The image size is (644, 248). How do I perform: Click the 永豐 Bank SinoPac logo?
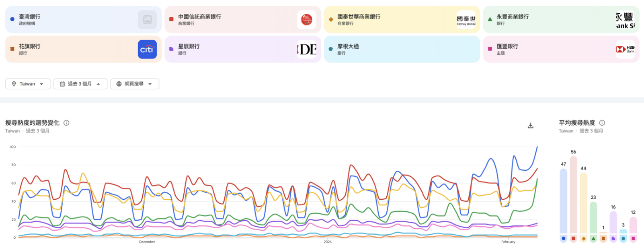[x=625, y=20]
